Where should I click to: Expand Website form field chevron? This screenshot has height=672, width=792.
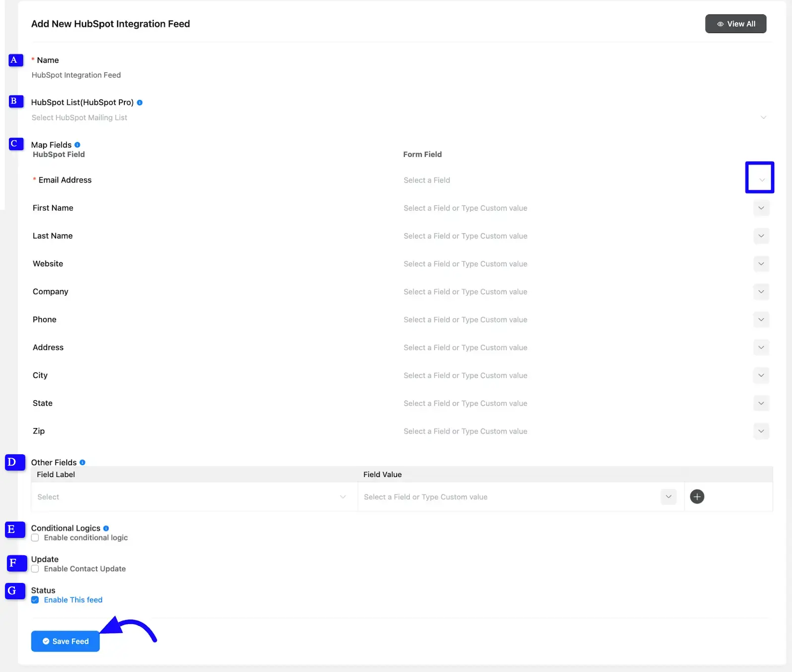click(x=761, y=264)
